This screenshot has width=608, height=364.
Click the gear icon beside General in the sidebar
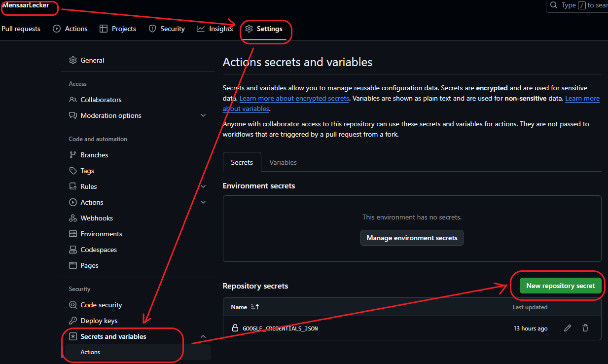tap(73, 60)
